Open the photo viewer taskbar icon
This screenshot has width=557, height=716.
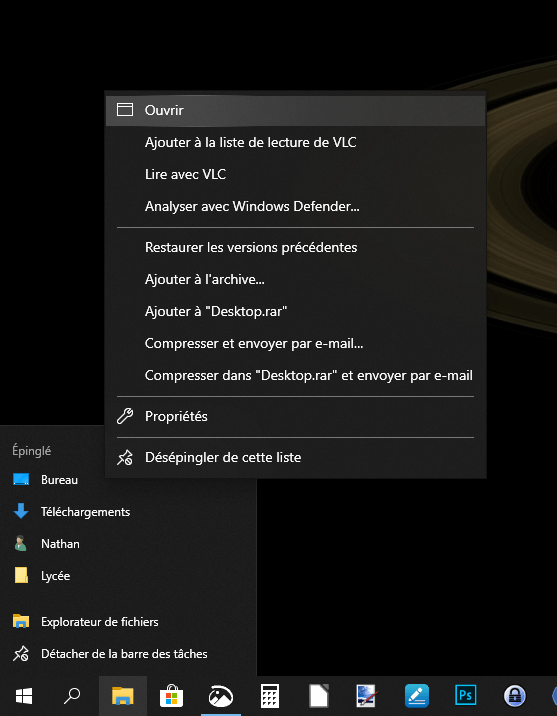(221, 696)
